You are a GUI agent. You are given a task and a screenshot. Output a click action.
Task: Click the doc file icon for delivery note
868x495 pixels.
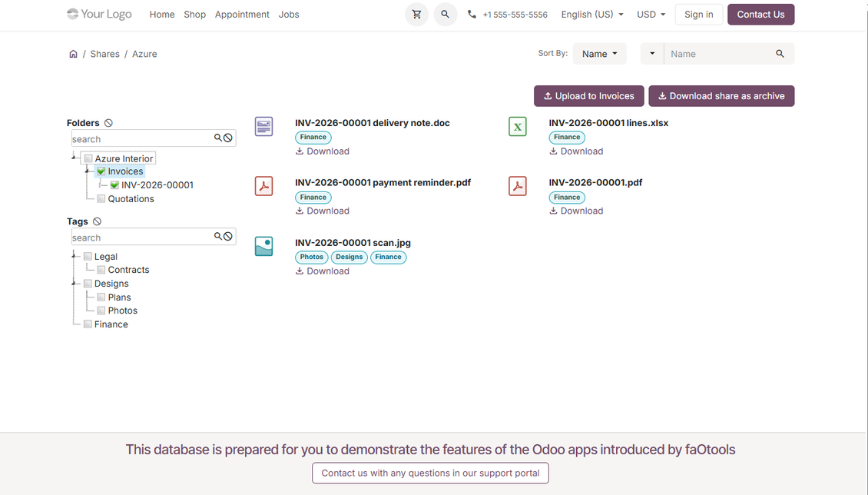pyautogui.click(x=263, y=126)
